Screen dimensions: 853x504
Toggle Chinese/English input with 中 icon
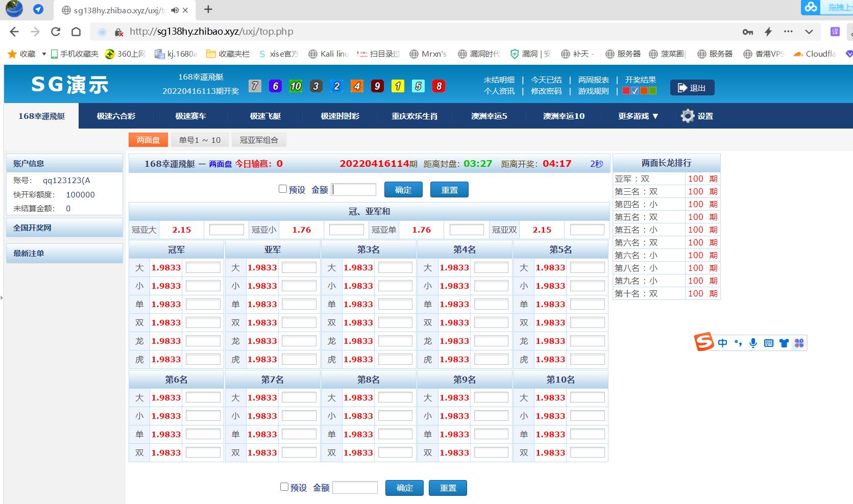tap(723, 343)
